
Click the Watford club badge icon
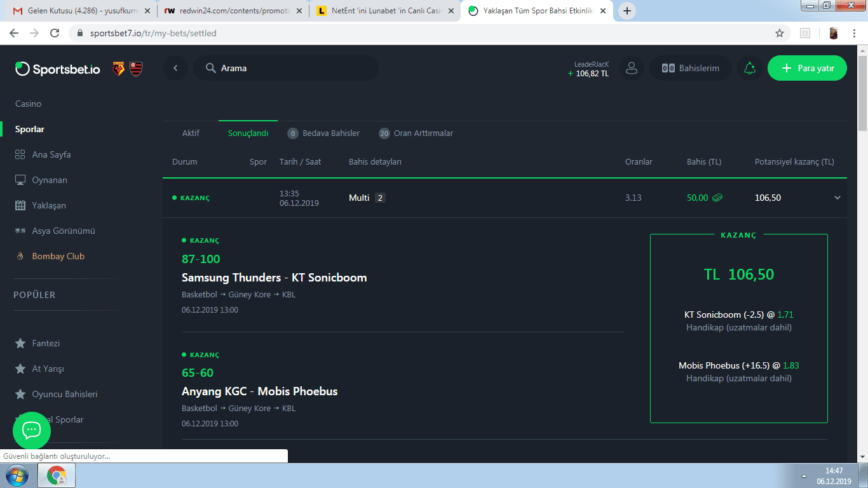(x=118, y=69)
